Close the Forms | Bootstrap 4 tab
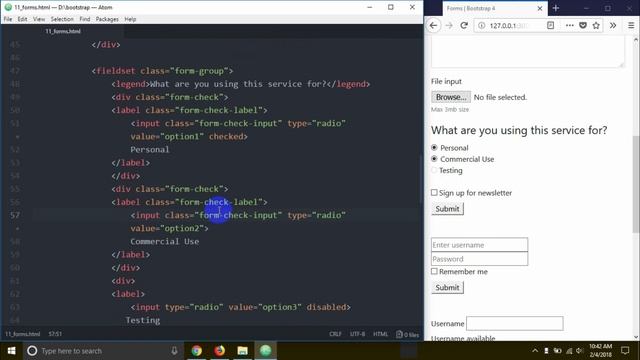Image resolution: width=640 pixels, height=360 pixels. coord(540,8)
